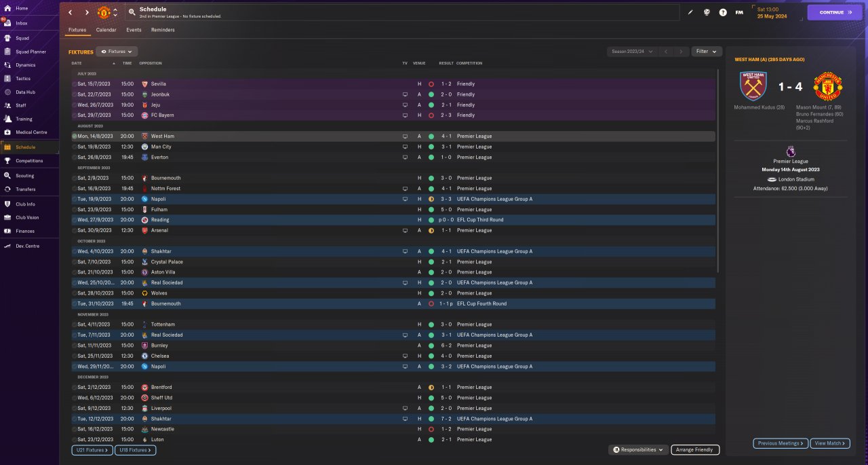This screenshot has height=465, width=868.
Task: Select the Newcastle row marker circle
Action: tap(75, 429)
